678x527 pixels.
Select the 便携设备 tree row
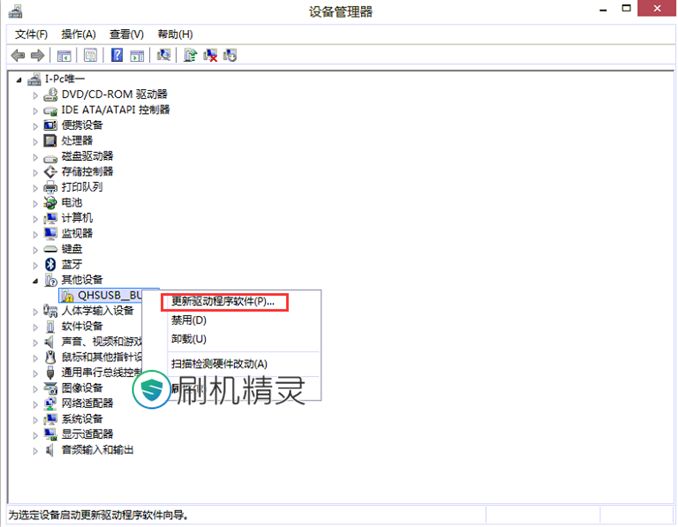coord(82,125)
